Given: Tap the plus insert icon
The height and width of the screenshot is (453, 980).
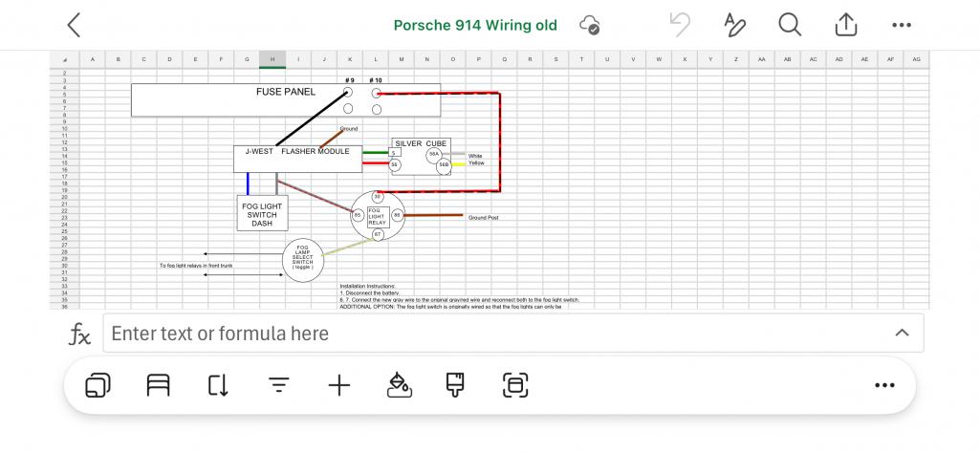Looking at the screenshot, I should click(x=339, y=385).
